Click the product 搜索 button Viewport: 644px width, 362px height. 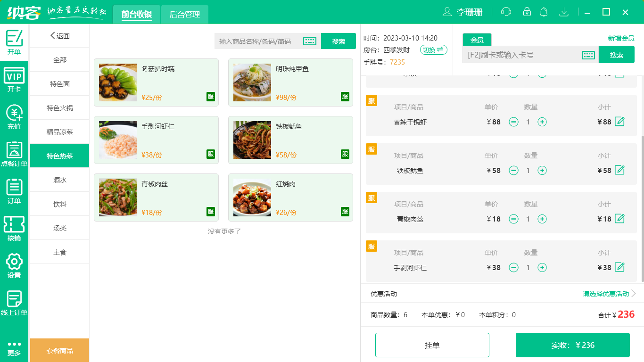coord(339,41)
